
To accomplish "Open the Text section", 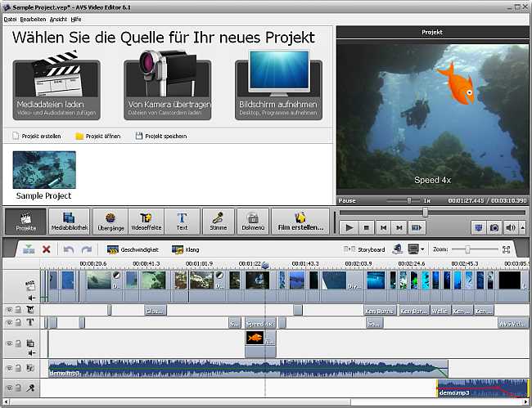I will [x=182, y=222].
